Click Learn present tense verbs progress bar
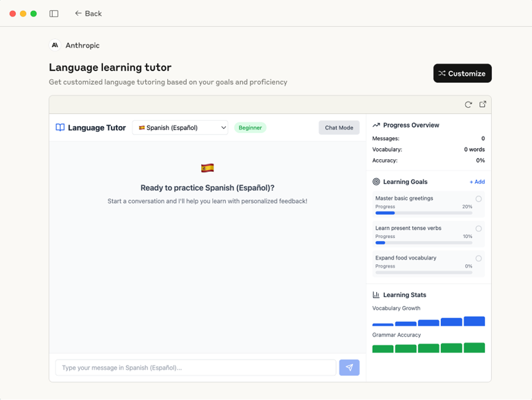Image resolution: width=532 pixels, height=400 pixels. point(424,243)
